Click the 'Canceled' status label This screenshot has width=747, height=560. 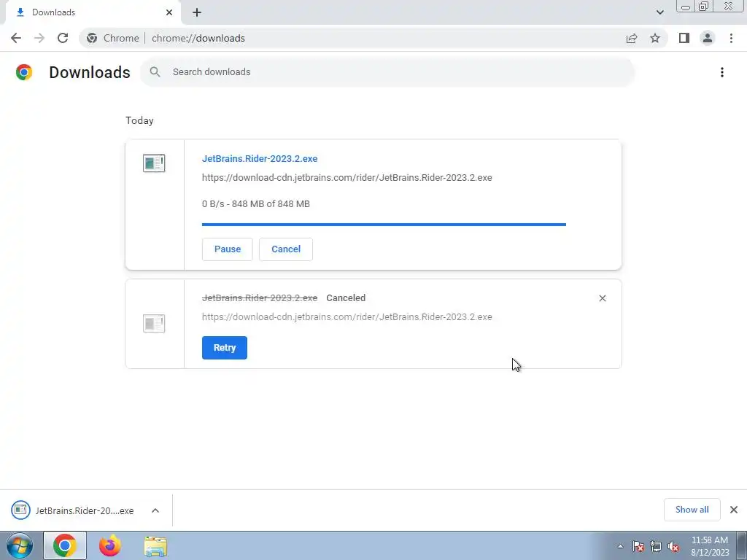[346, 298]
